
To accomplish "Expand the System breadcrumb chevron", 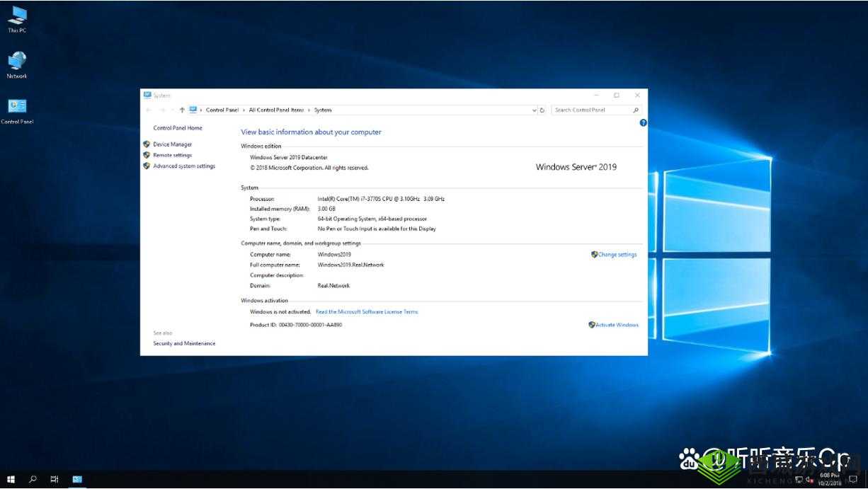I will 335,110.
